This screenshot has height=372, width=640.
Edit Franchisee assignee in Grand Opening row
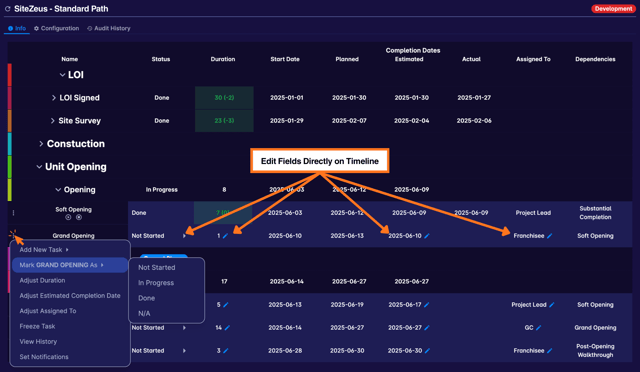point(550,236)
